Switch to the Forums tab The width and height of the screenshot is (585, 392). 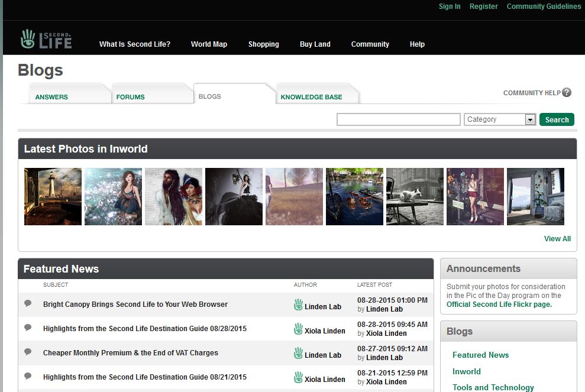131,97
